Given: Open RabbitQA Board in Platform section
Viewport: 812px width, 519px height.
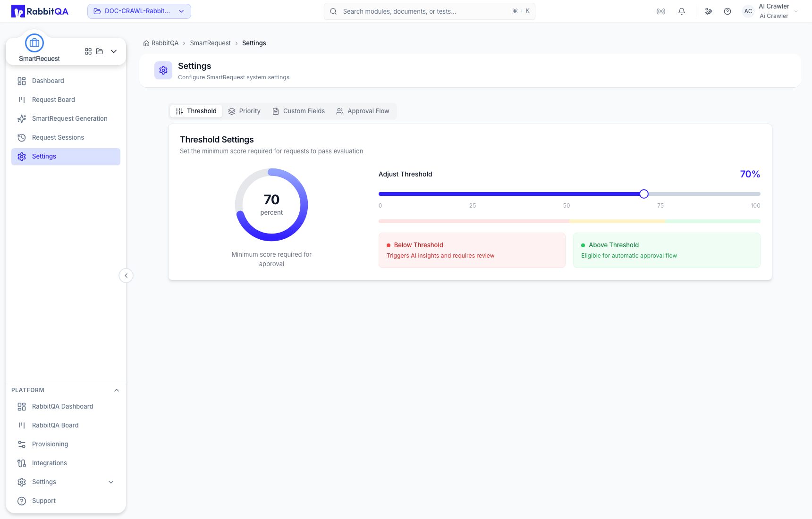Looking at the screenshot, I should (66, 426).
